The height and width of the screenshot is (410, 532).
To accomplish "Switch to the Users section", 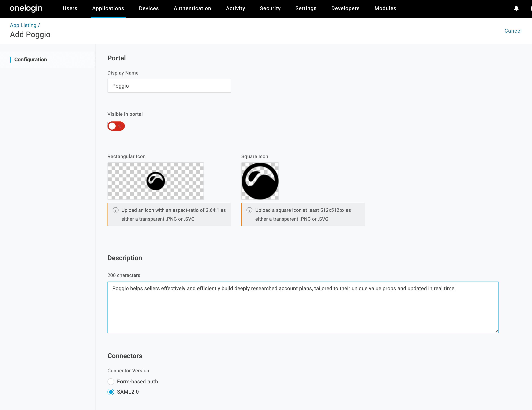I will coord(70,8).
